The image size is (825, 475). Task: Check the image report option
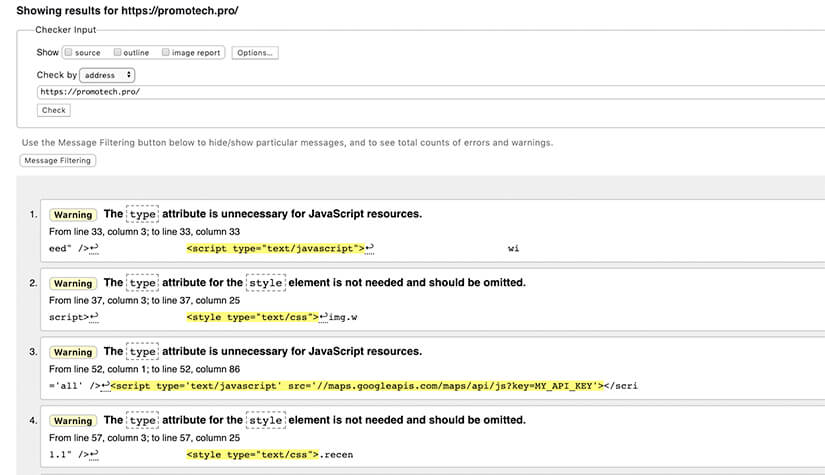166,53
